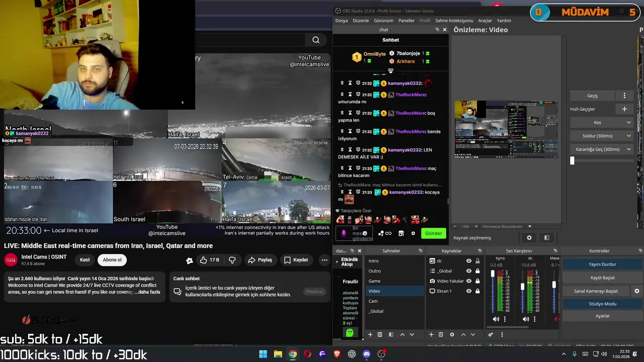Toggle Stüdyo Modu button
The width and height of the screenshot is (644, 362).
click(x=602, y=304)
